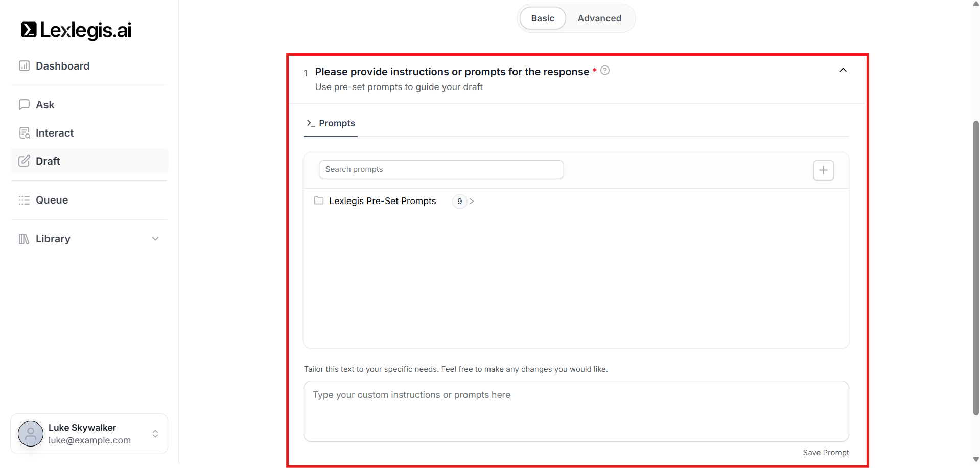Collapse the instructions section chevron

843,70
